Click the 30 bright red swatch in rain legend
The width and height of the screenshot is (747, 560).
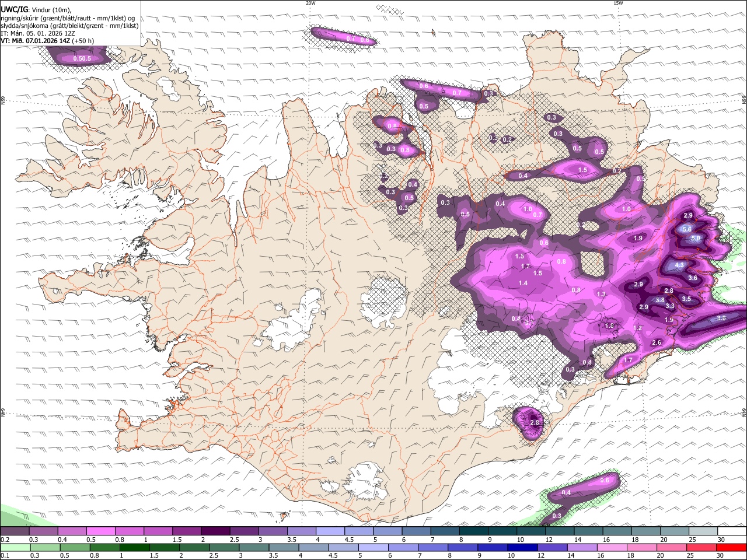pyautogui.click(x=732, y=547)
